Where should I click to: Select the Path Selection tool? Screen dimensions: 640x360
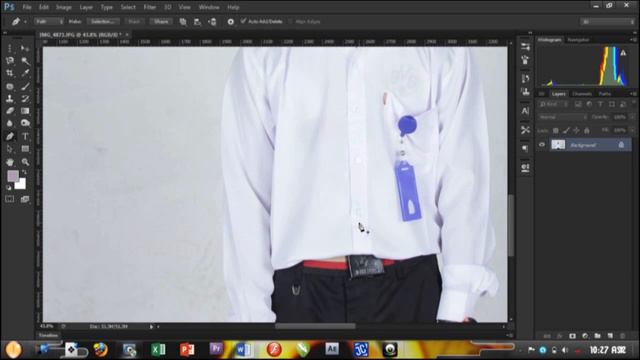click(10, 149)
